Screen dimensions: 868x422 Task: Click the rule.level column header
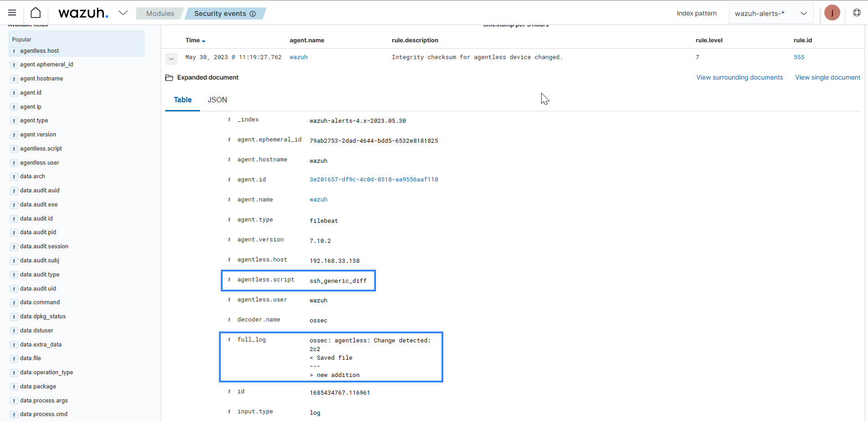point(709,40)
